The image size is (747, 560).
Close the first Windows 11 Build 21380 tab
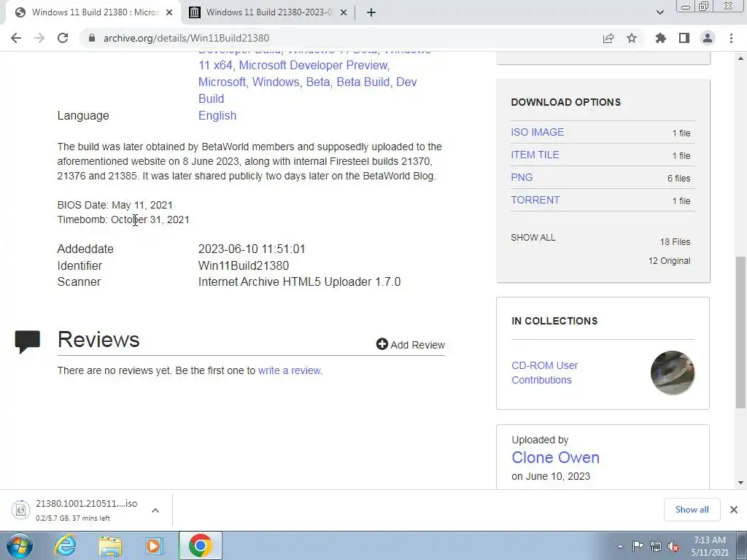(169, 13)
